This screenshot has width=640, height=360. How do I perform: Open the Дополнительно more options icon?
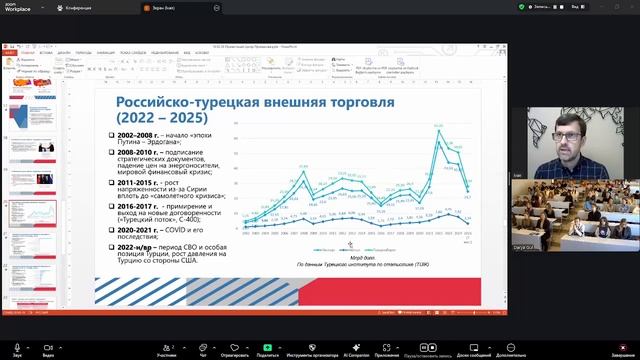[x=511, y=348]
